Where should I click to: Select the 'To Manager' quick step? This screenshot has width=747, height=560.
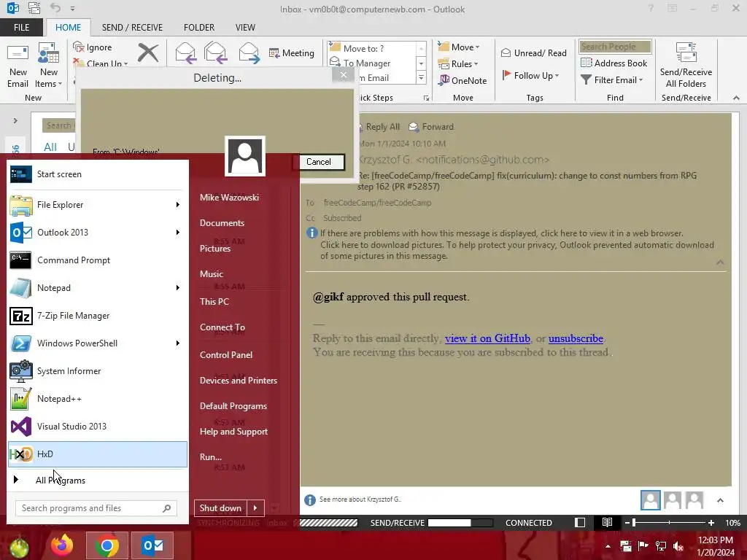371,63
